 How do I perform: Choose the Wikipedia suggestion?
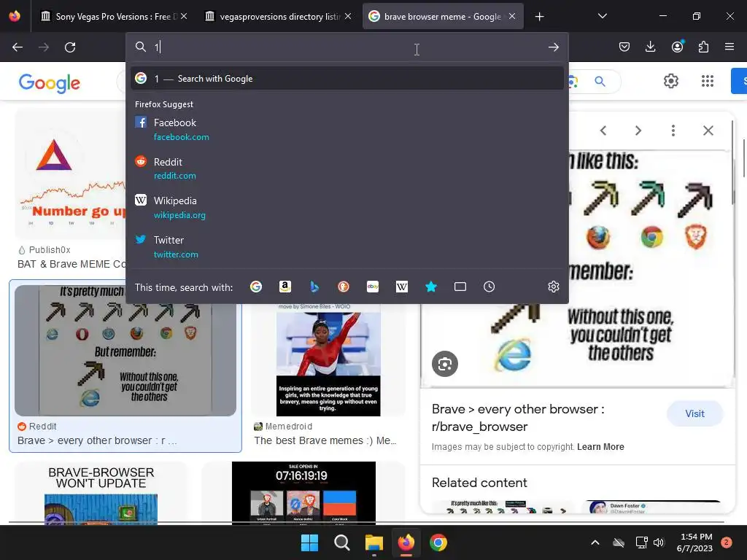pos(347,208)
